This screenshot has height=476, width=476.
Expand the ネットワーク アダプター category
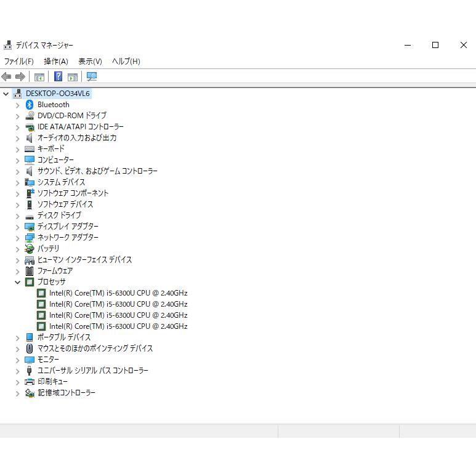pyautogui.click(x=18, y=238)
